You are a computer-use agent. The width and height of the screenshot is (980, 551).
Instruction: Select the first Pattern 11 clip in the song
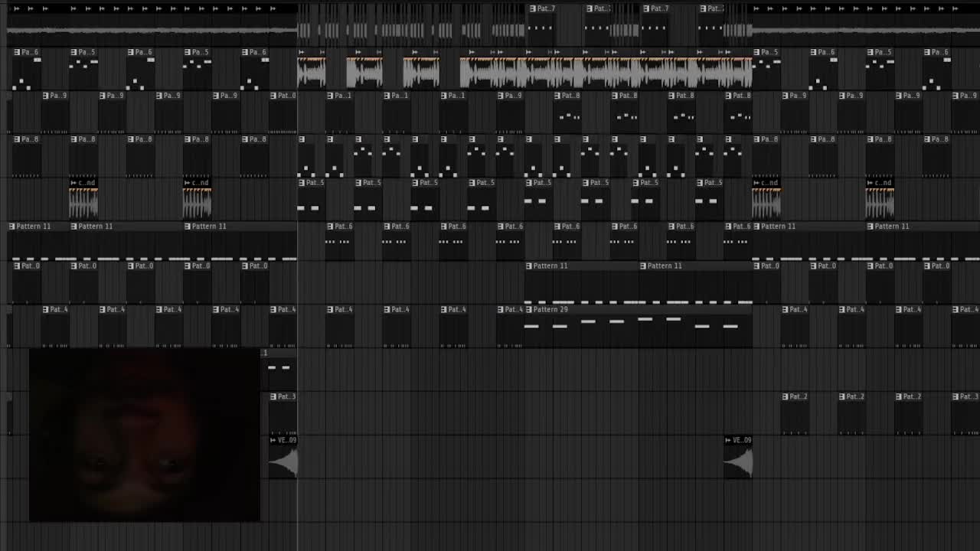[x=38, y=243]
